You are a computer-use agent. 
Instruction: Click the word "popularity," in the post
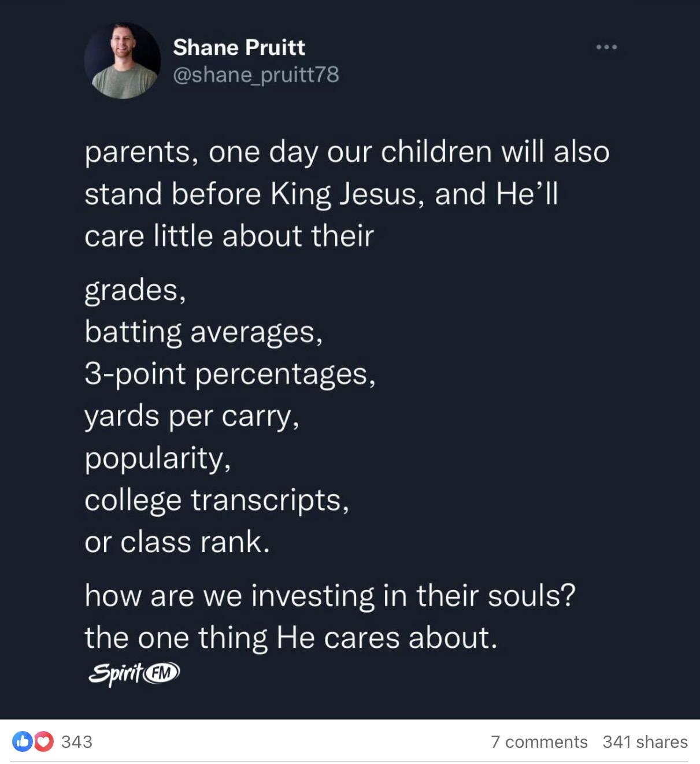pos(158,458)
